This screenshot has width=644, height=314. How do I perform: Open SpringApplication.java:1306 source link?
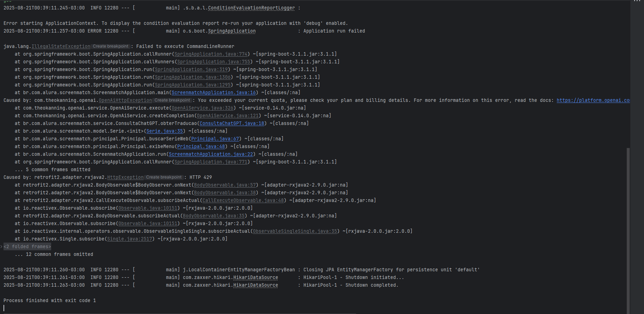(193, 77)
